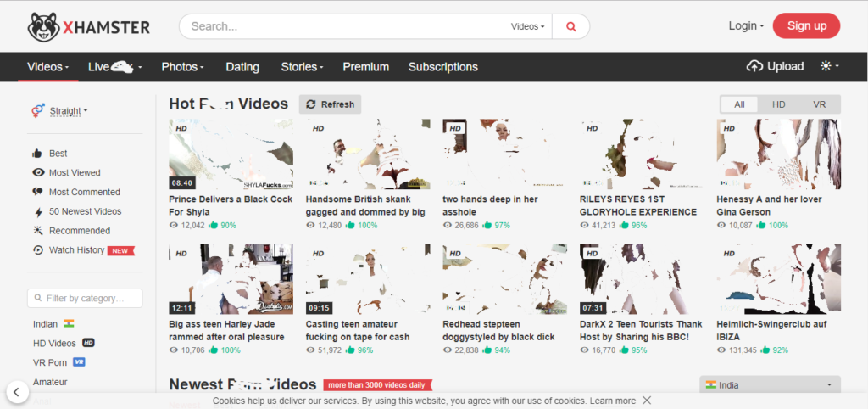The image size is (868, 409).
Task: Go to the Premium section
Action: coord(366,67)
